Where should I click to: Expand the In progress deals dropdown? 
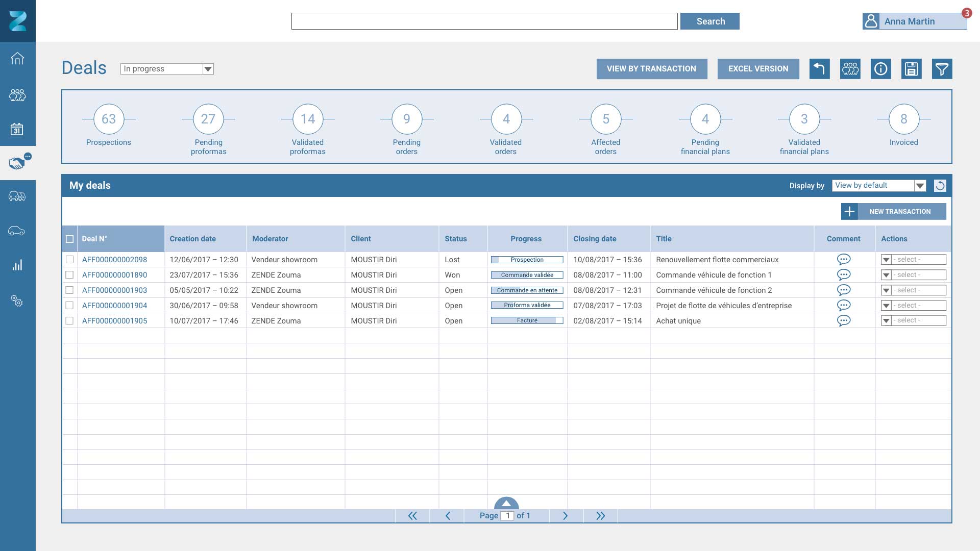click(x=208, y=69)
